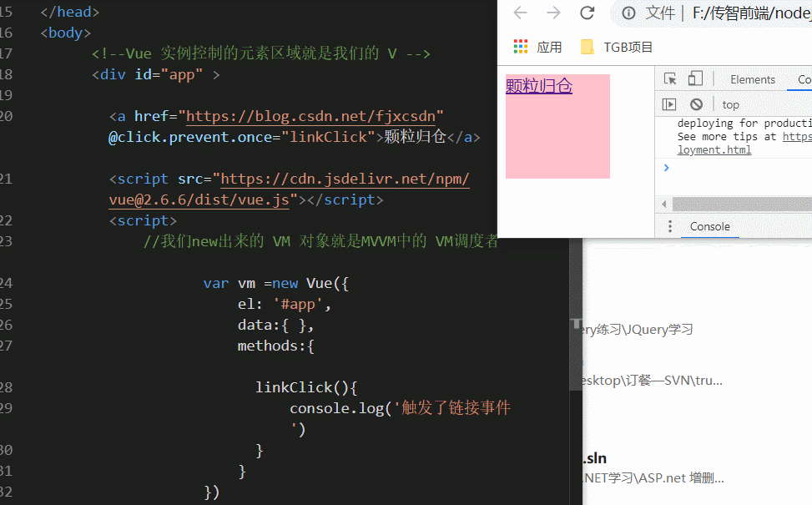This screenshot has width=812, height=505.
Task: Select the 'esktop\订餐—SVN\tru...' entry
Action: pos(653,381)
